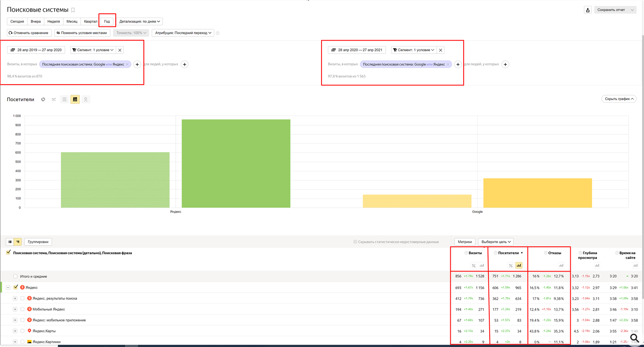This screenshot has width=644, height=347.
Task: Check the Мобильный Яндекс row checkbox
Action: (23, 309)
